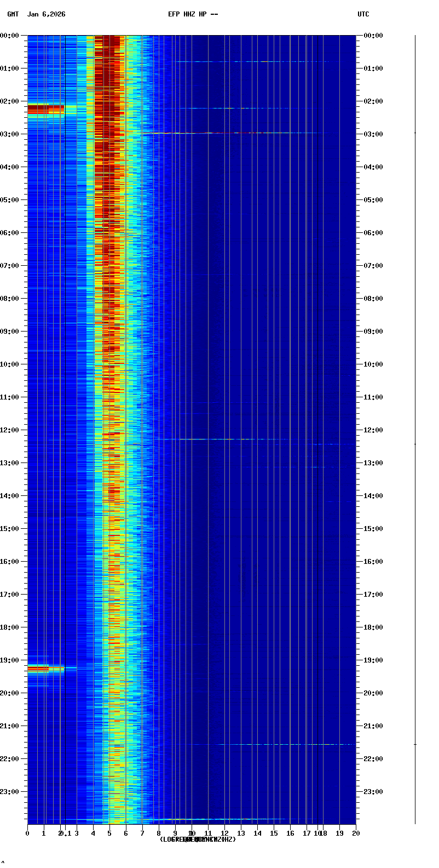This screenshot has height=868, width=439.
Task: Click the Jan 6,2026 date text
Action: coord(47,14)
